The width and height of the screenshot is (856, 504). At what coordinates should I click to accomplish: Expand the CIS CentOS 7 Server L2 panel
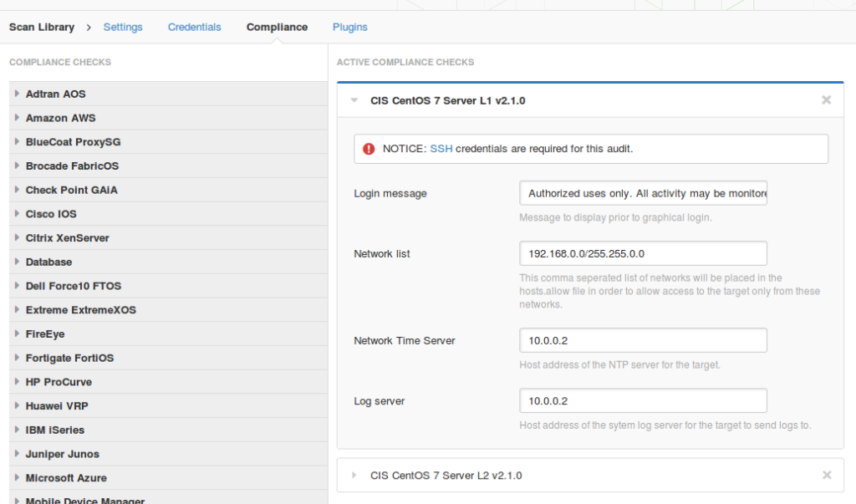[354, 474]
